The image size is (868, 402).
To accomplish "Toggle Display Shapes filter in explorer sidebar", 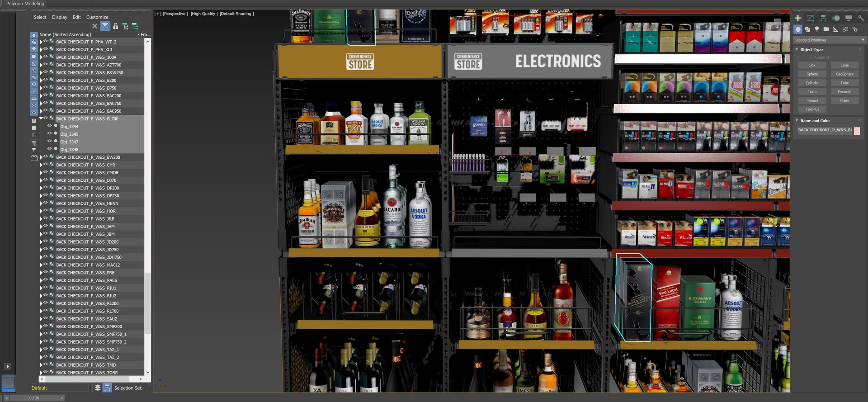I will [x=34, y=42].
